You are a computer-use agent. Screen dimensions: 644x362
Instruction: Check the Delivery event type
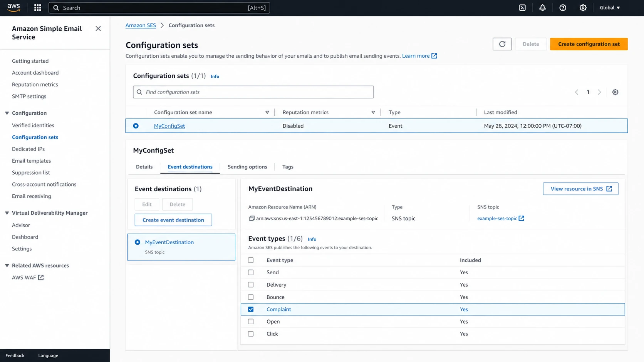251,285
